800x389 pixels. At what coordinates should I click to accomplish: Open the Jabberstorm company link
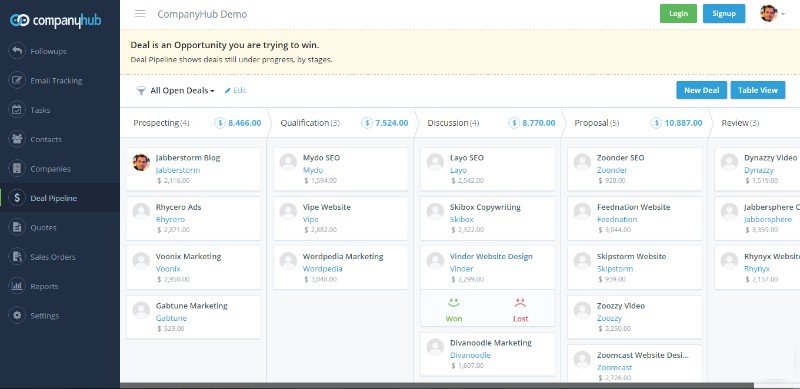coord(178,170)
